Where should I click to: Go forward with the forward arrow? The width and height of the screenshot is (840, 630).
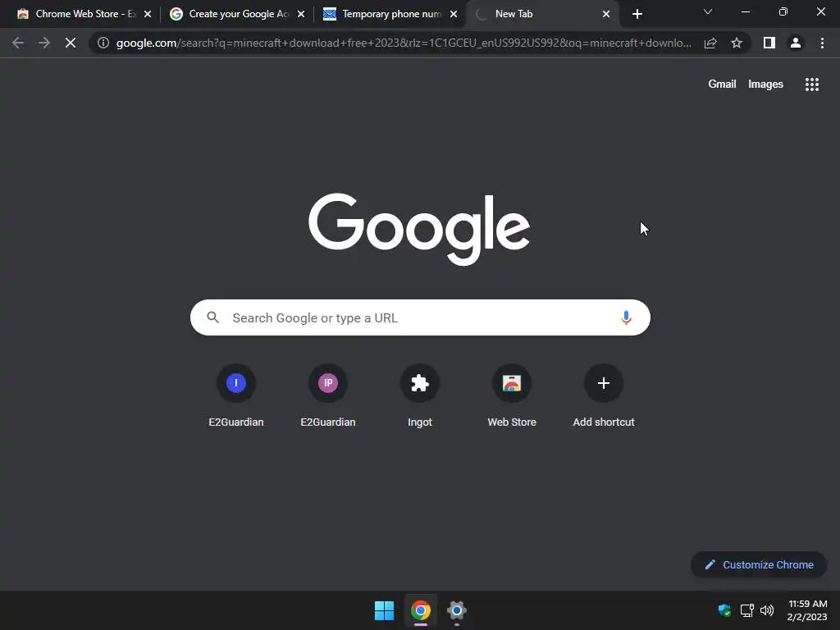click(x=44, y=43)
